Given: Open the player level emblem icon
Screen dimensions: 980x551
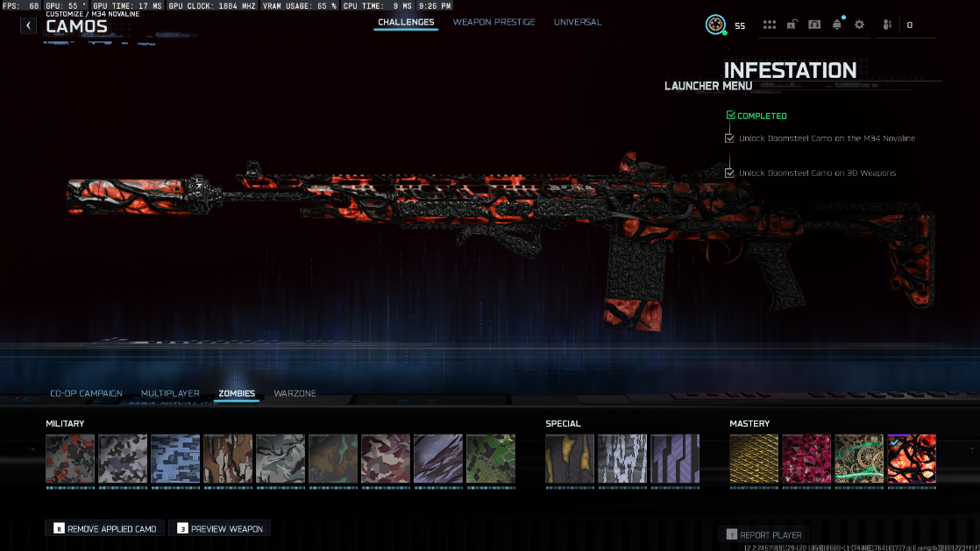Looking at the screenshot, I should pos(715,25).
